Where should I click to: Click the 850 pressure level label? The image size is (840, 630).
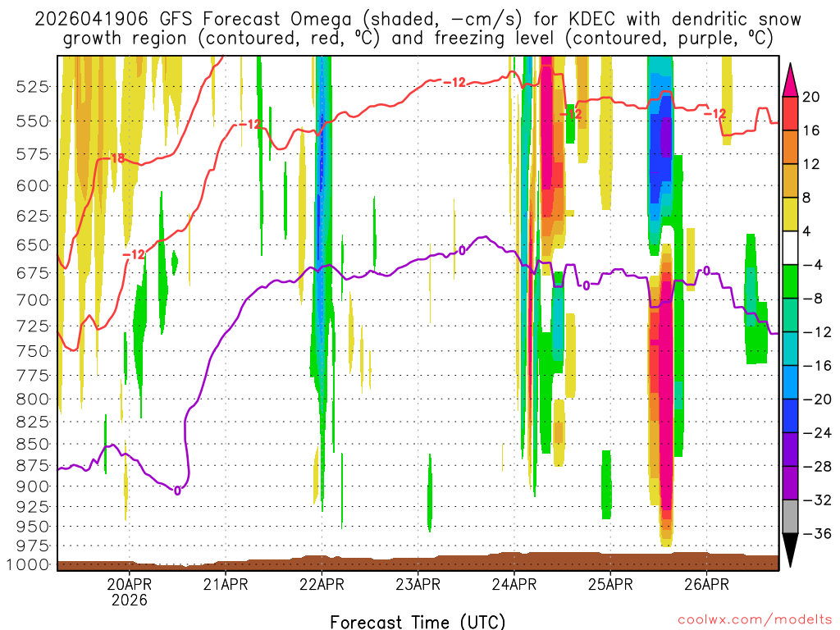(x=33, y=444)
